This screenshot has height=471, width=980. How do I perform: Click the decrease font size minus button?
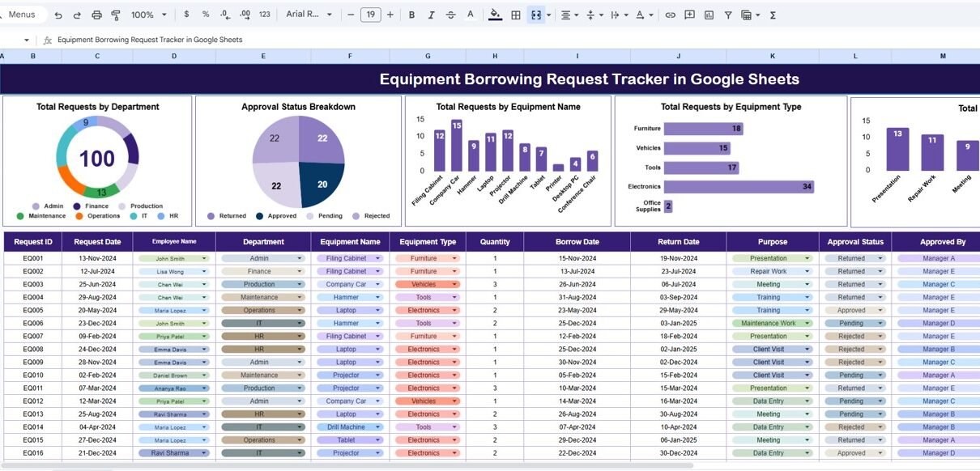pos(350,15)
